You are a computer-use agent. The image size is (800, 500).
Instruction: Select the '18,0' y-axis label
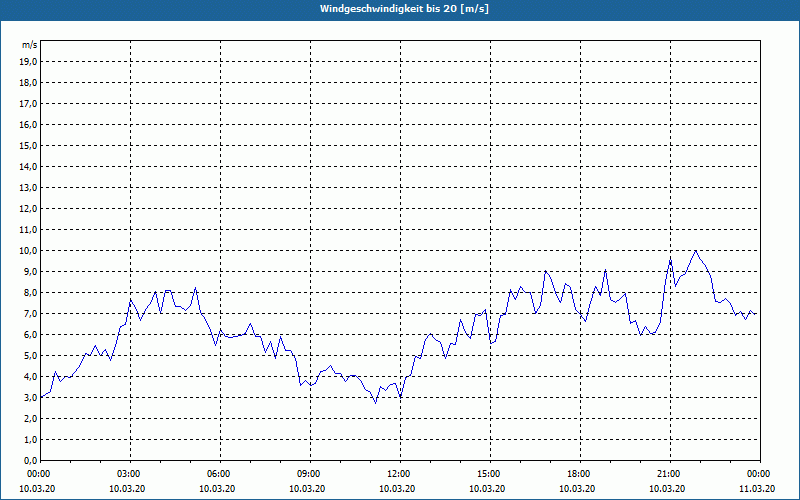click(x=28, y=83)
